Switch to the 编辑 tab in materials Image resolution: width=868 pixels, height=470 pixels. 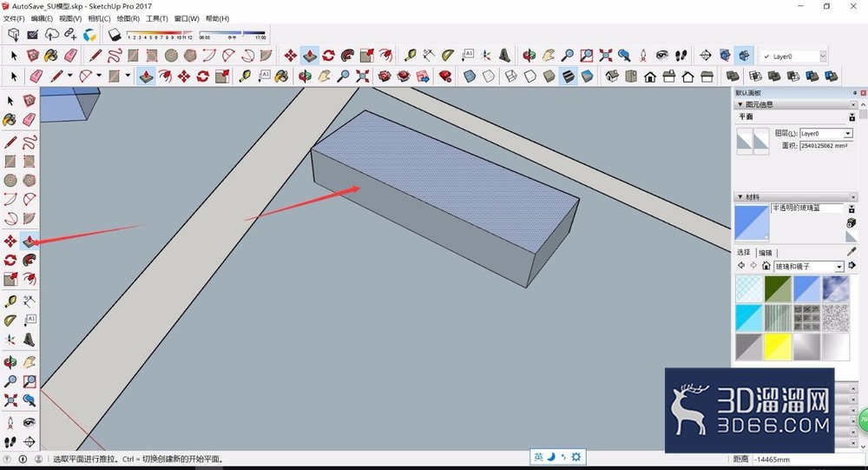point(766,253)
